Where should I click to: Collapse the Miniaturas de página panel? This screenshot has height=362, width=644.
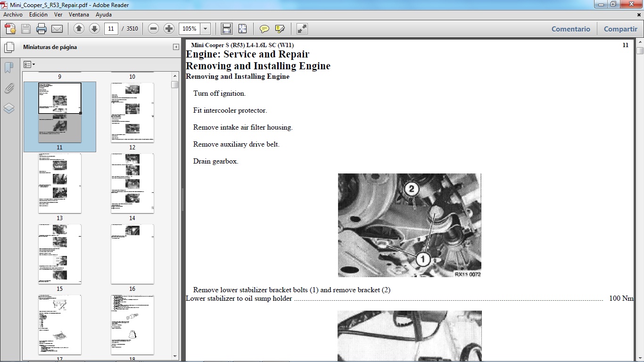176,47
